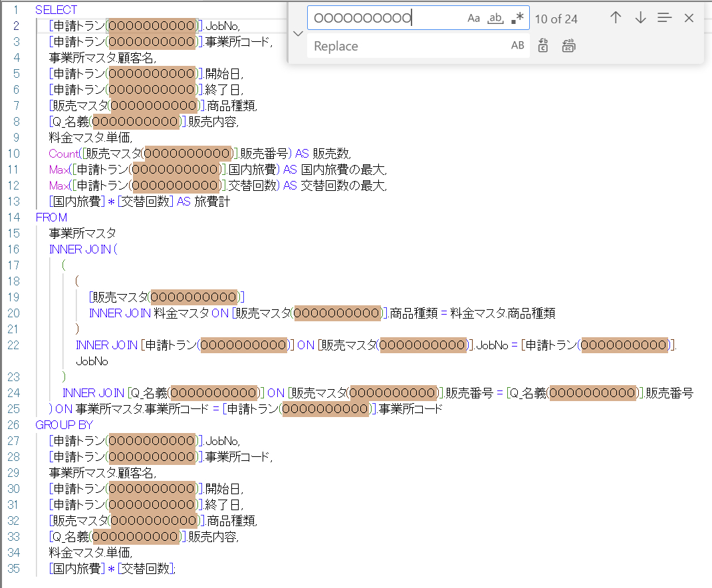Screen dimensions: 712x588
Task: Click '.終了日,' on line 6
Action: pos(223,90)
